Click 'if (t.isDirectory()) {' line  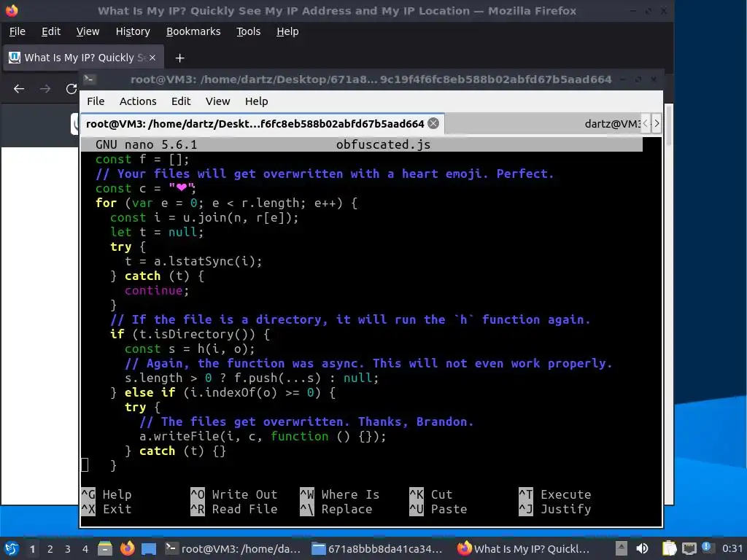[190, 334]
